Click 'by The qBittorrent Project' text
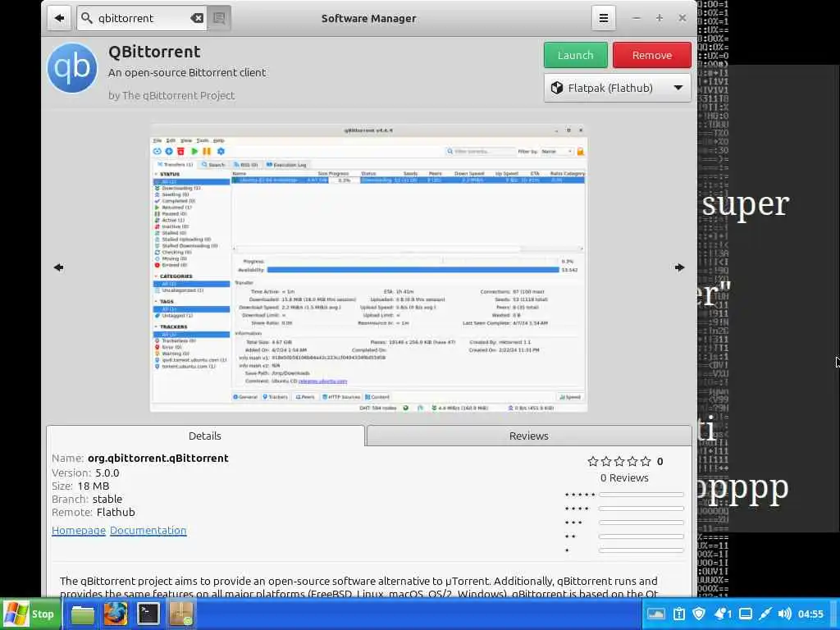This screenshot has height=630, width=840. (x=171, y=95)
